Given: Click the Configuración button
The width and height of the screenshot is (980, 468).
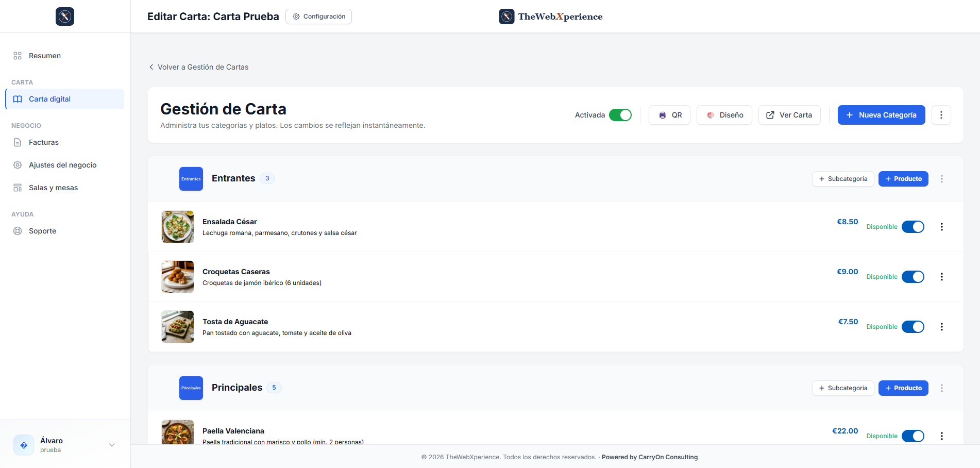Looking at the screenshot, I should [318, 16].
